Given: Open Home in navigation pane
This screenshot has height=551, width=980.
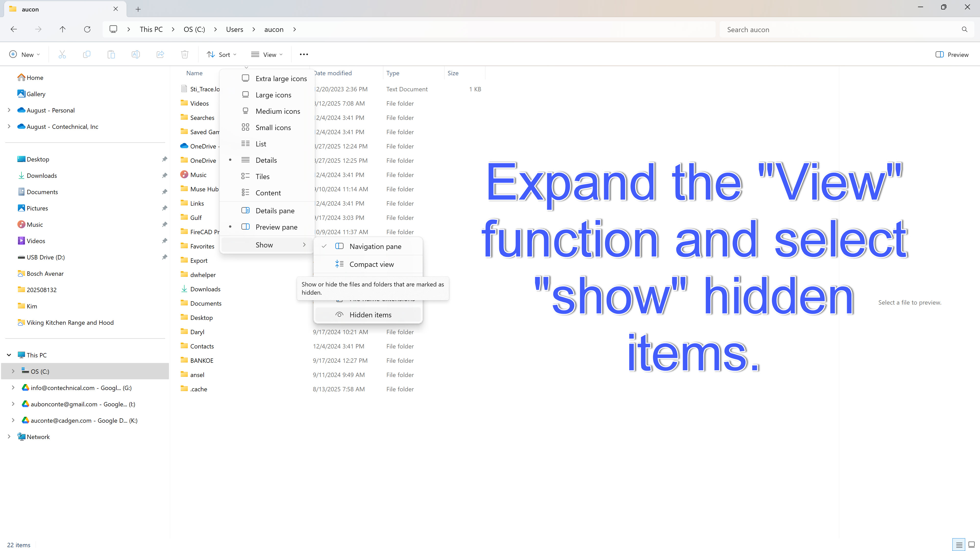Looking at the screenshot, I should tap(30, 78).
